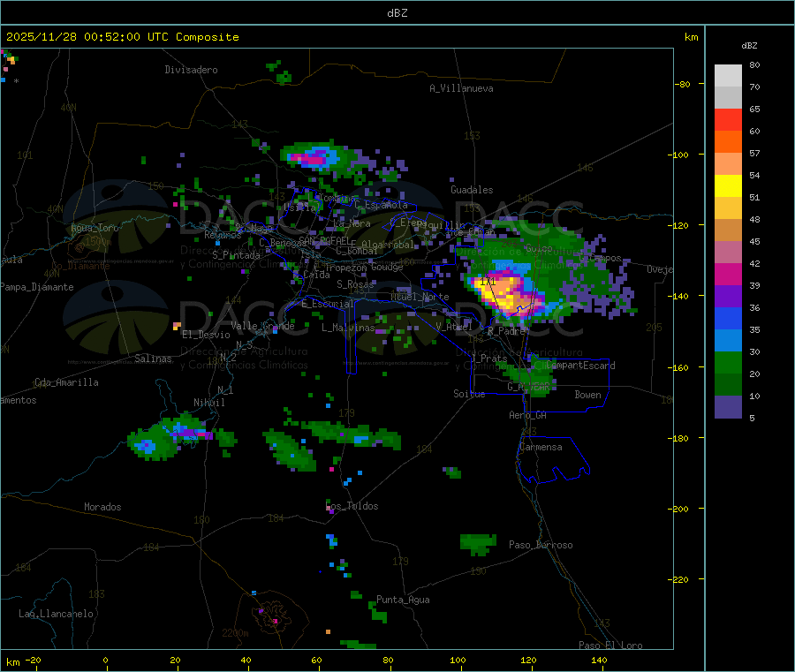Click the A_Villanueva map label

click(x=461, y=88)
